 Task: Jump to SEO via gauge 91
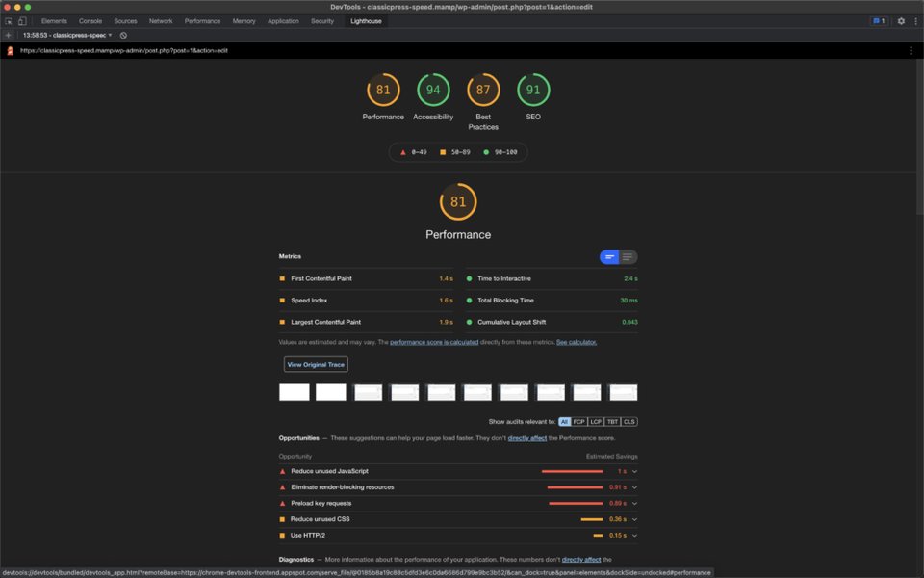(533, 90)
